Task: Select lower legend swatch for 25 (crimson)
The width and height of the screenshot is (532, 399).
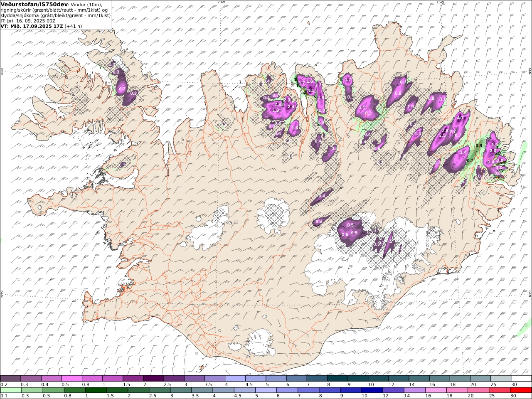Action: 500,390
